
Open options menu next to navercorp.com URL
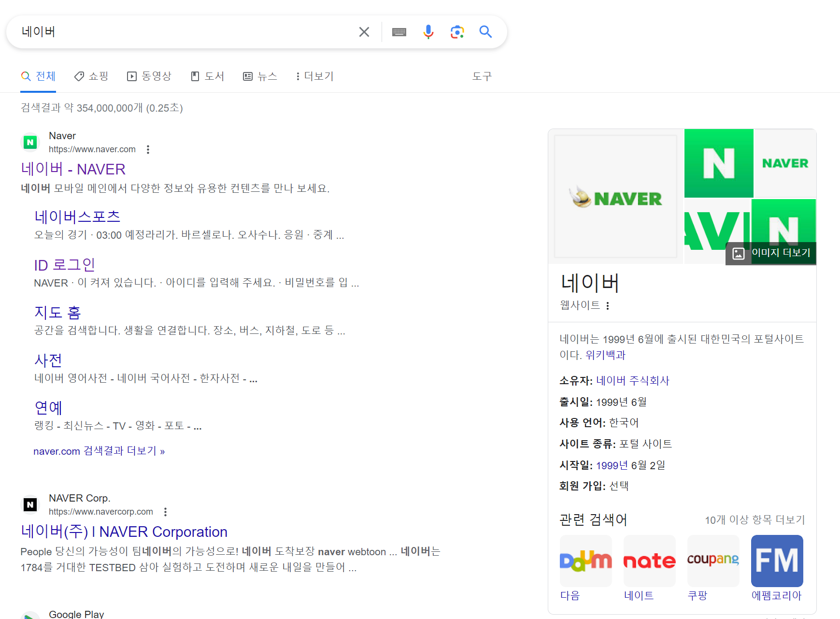[x=165, y=512]
